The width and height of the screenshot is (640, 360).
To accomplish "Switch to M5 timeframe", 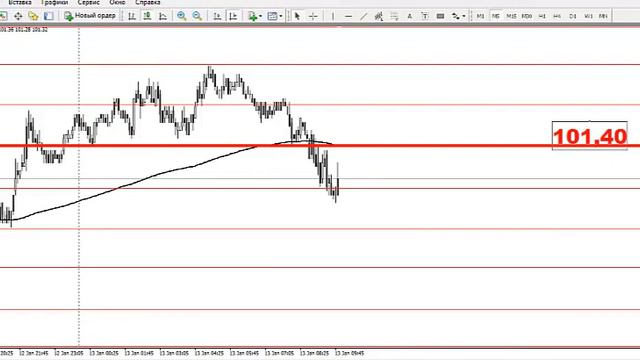I will pyautogui.click(x=496, y=16).
